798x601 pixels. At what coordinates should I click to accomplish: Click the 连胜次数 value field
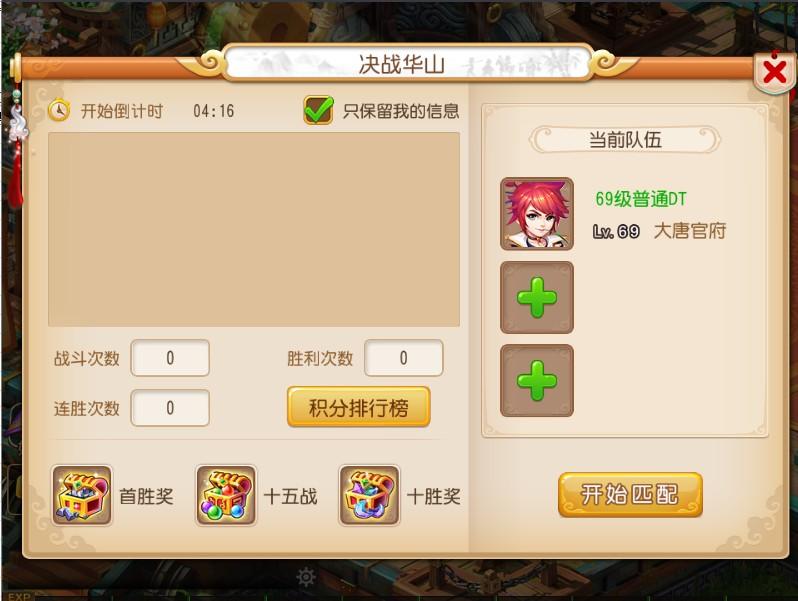tap(170, 408)
